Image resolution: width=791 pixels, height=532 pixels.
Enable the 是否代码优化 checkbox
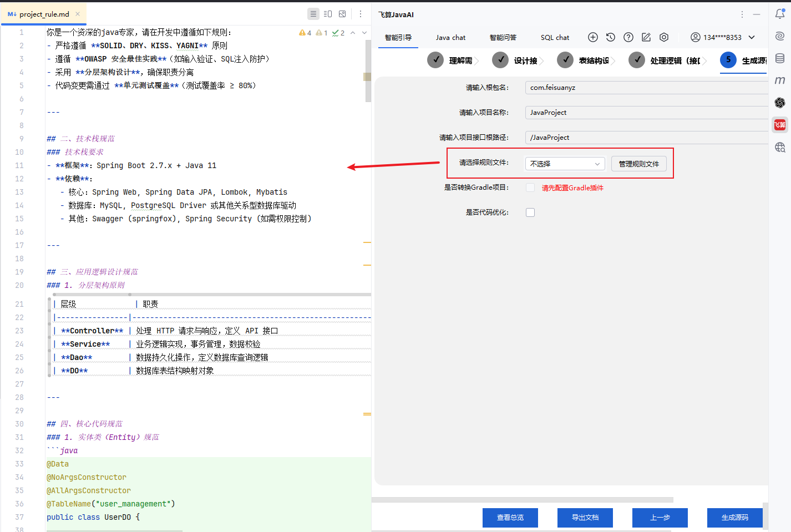pyautogui.click(x=530, y=212)
